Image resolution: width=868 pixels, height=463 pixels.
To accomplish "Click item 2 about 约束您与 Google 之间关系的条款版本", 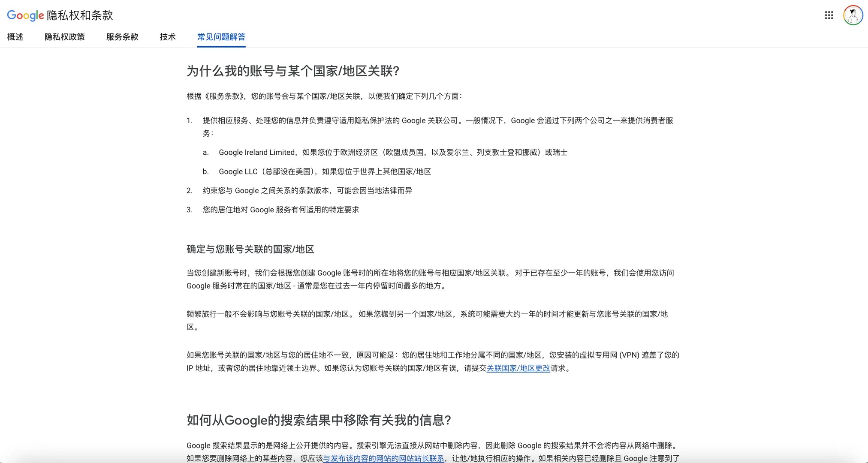I will pyautogui.click(x=307, y=191).
